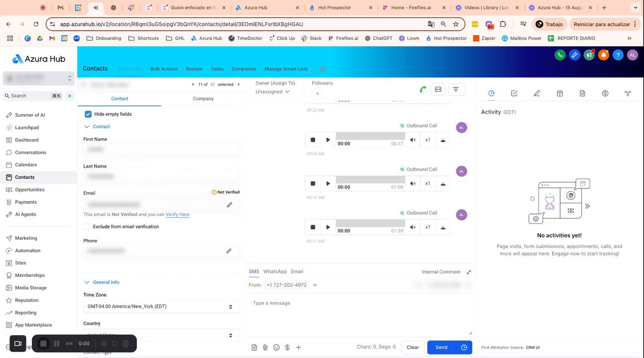Open the Associations tab icon
Screen dimensions: 644x358
click(628, 93)
